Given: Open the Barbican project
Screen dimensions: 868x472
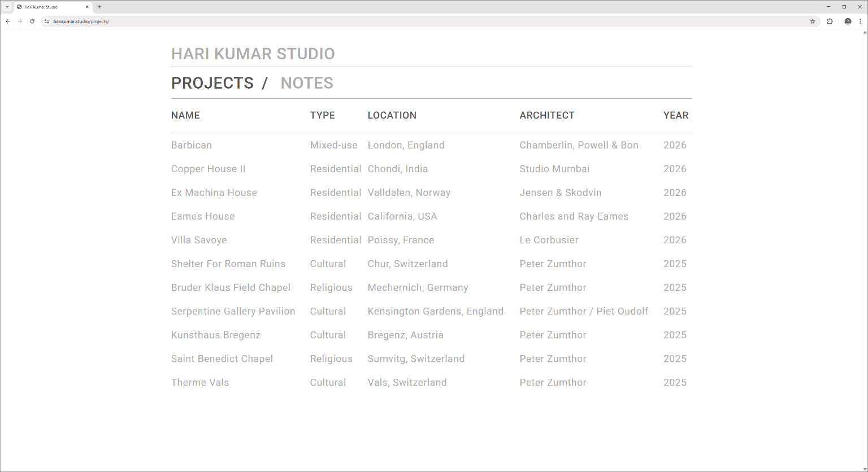Looking at the screenshot, I should (x=192, y=145).
